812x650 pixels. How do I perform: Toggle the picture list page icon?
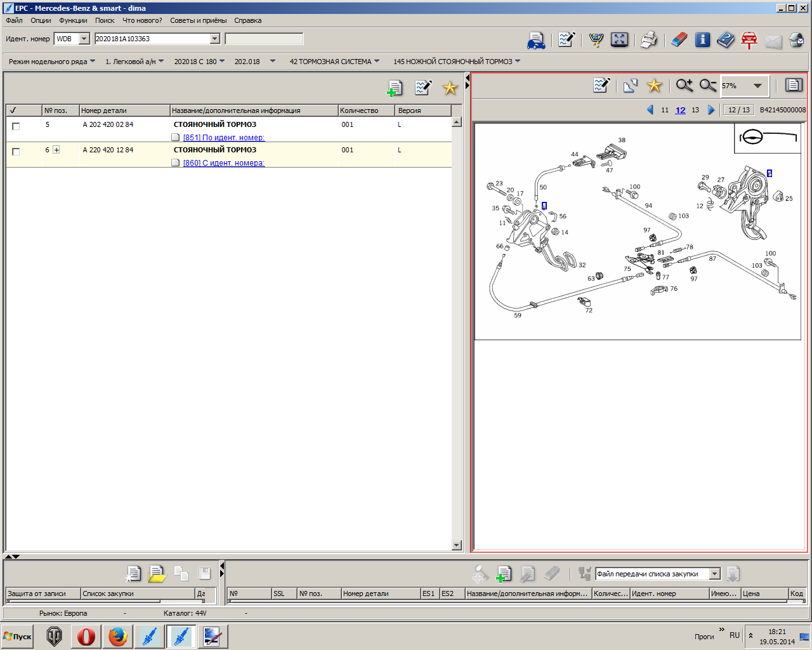794,85
